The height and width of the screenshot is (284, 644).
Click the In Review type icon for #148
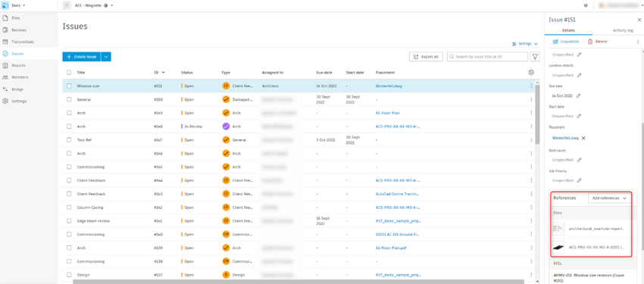[x=226, y=126]
